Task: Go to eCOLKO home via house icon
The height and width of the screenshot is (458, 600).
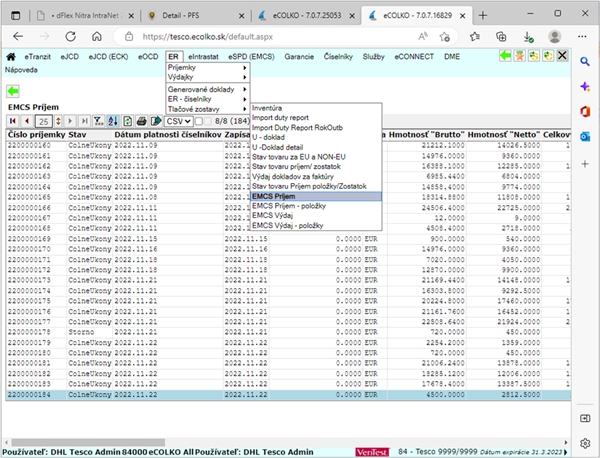Action: pos(11,57)
